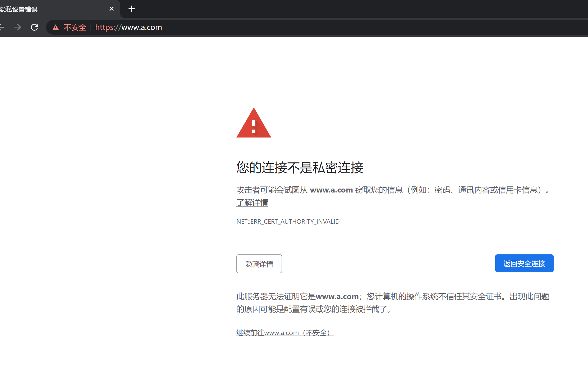The height and width of the screenshot is (371, 588).
Task: Click the 返回安全连接 blue button
Action: pos(524,263)
